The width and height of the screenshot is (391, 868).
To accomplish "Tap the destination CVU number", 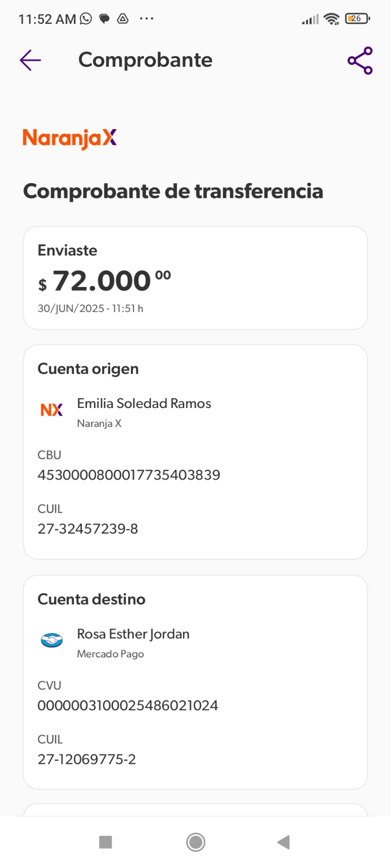I will pos(128,706).
